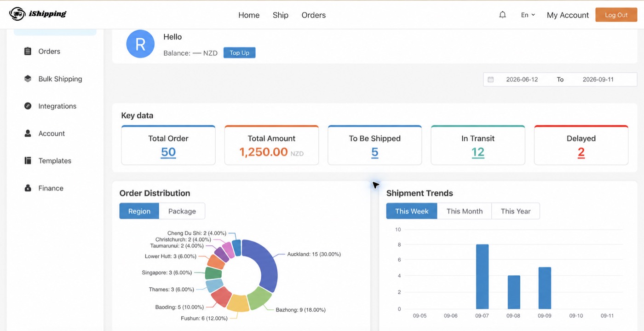Click label Christchurch: 2 (4.00%)

183,239
